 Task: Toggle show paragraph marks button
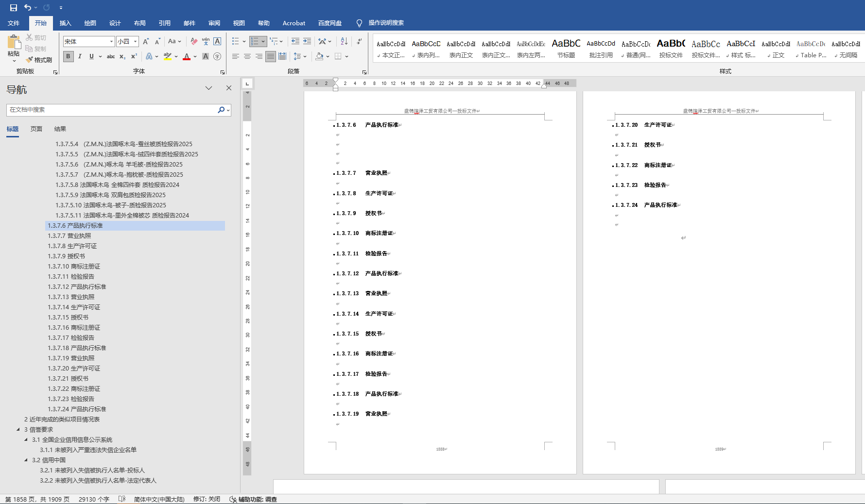click(359, 42)
